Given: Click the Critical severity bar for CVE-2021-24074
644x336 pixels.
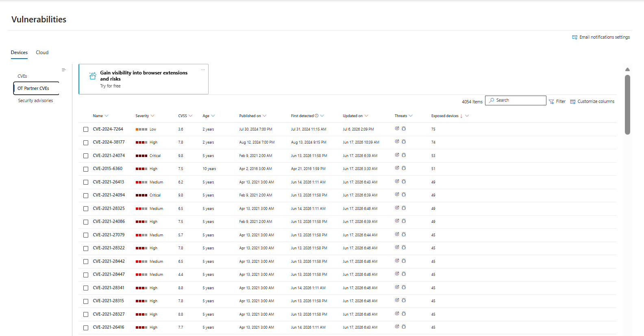Looking at the screenshot, I should point(141,156).
